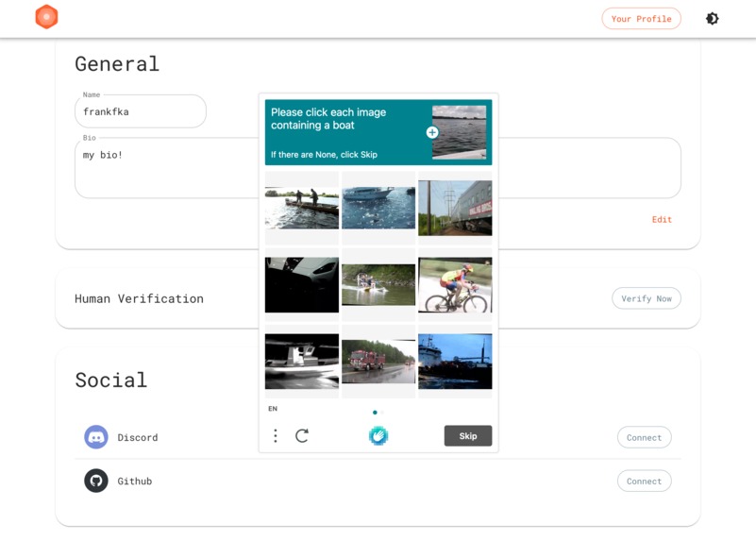The height and width of the screenshot is (541, 756).
Task: Click the Discord logo icon
Action: point(96,437)
